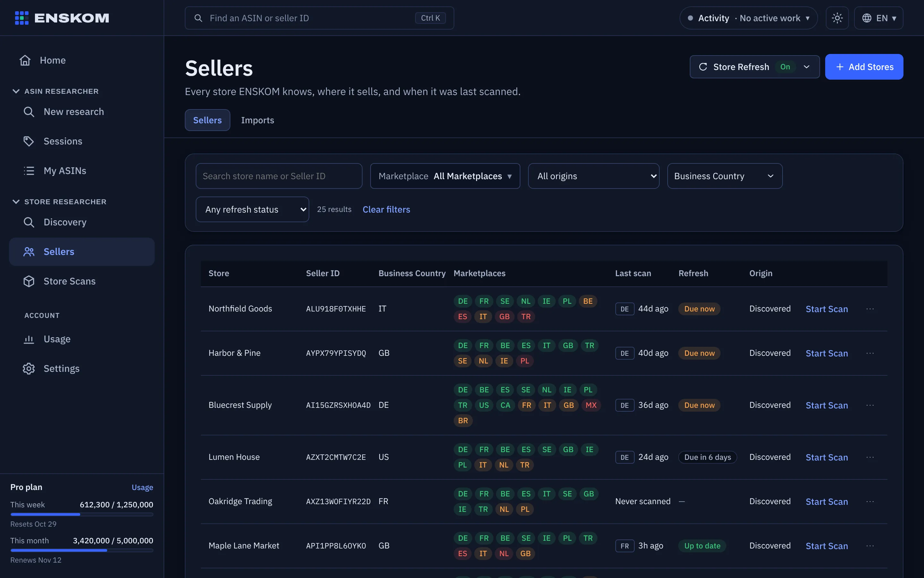
Task: Toggle the light/dark theme sun icon
Action: (x=837, y=18)
